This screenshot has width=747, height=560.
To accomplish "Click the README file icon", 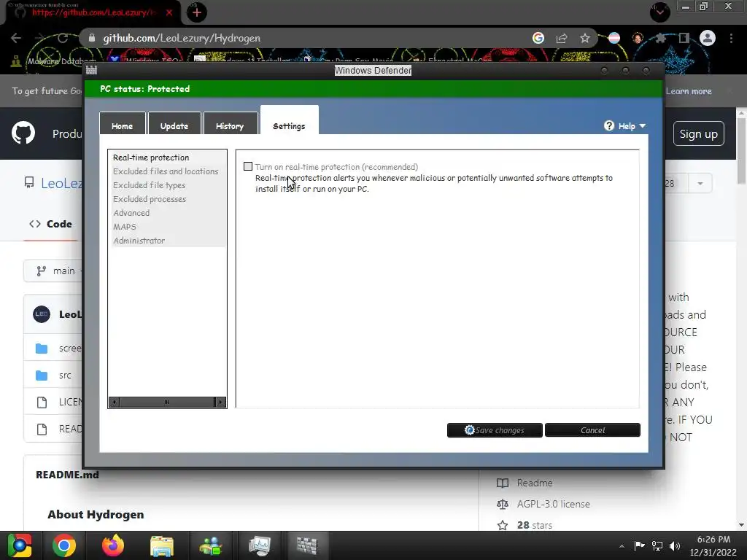I will click(42, 429).
